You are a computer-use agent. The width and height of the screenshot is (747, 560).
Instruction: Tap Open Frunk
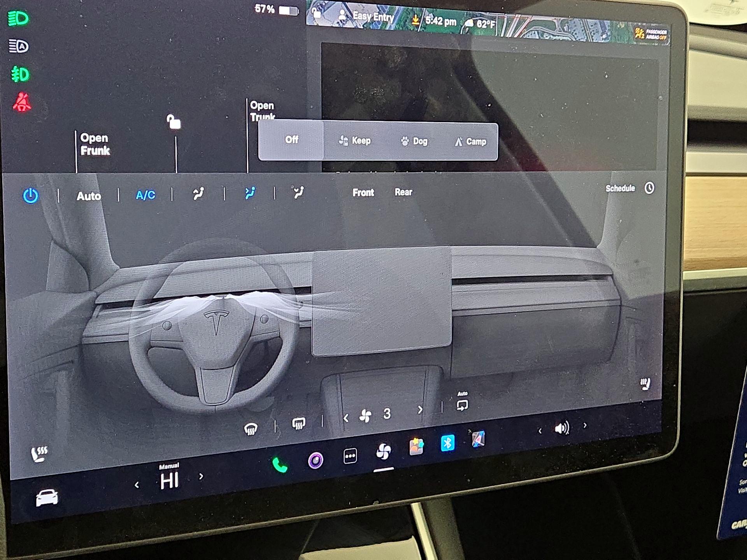[95, 144]
